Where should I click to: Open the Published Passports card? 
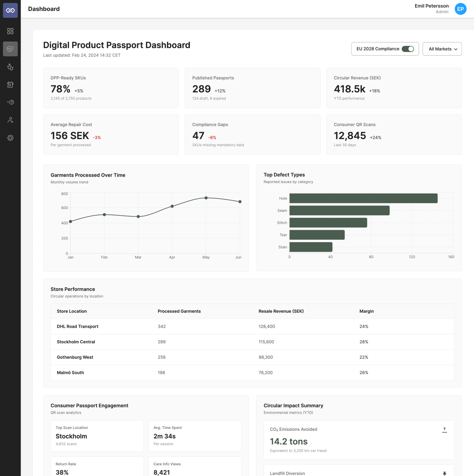coord(252,88)
